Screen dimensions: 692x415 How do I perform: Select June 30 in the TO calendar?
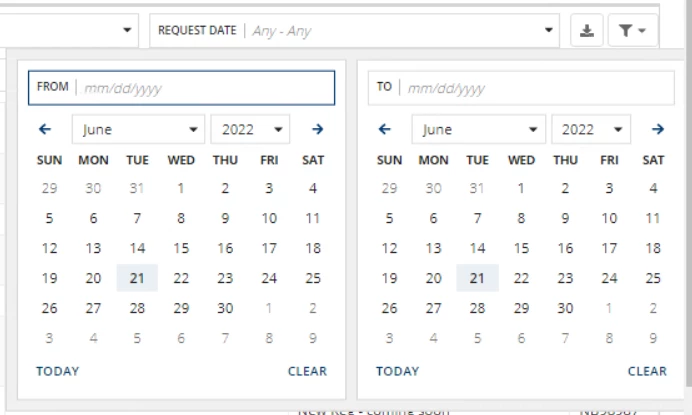point(565,308)
